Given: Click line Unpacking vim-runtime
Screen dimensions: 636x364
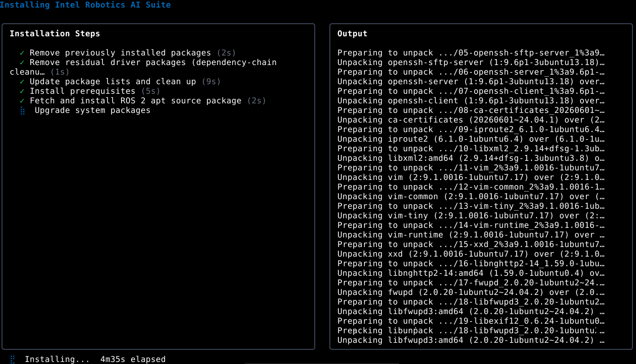Looking at the screenshot, I should coord(471,235).
